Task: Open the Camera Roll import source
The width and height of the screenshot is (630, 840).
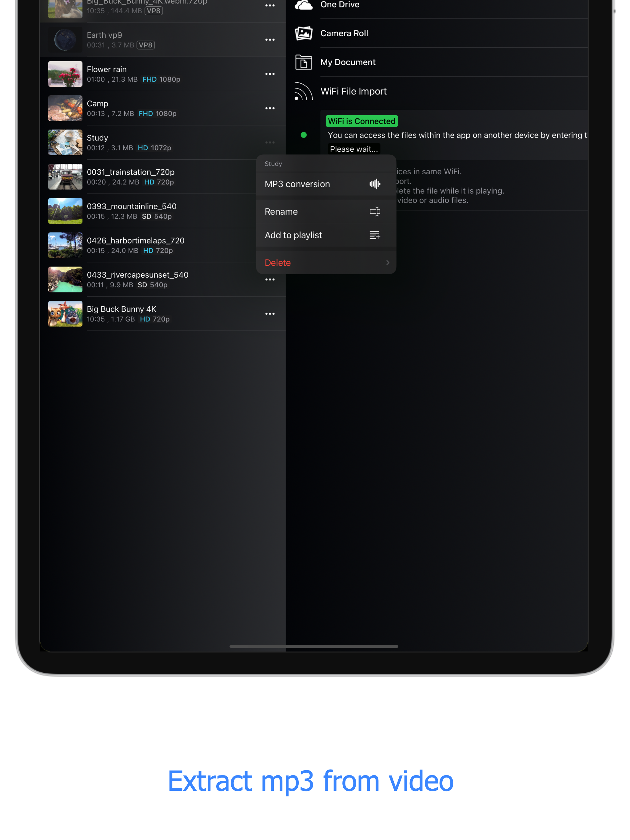Action: pyautogui.click(x=344, y=34)
